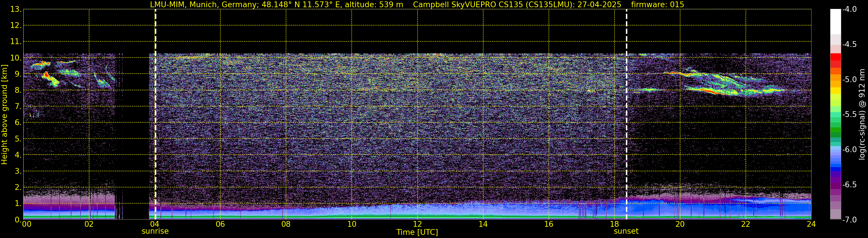Image resolution: width=868 pixels, height=238 pixels.
Task: Click the yellow segment of the colorbar
Action: [835, 91]
